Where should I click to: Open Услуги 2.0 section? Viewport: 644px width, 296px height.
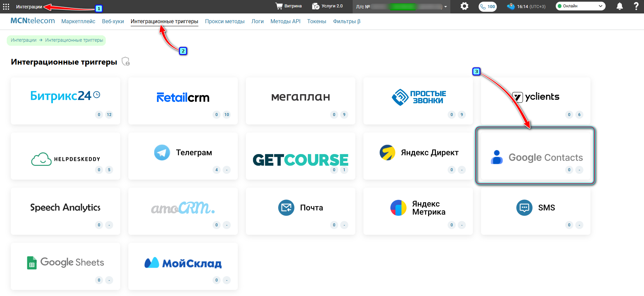point(327,6)
